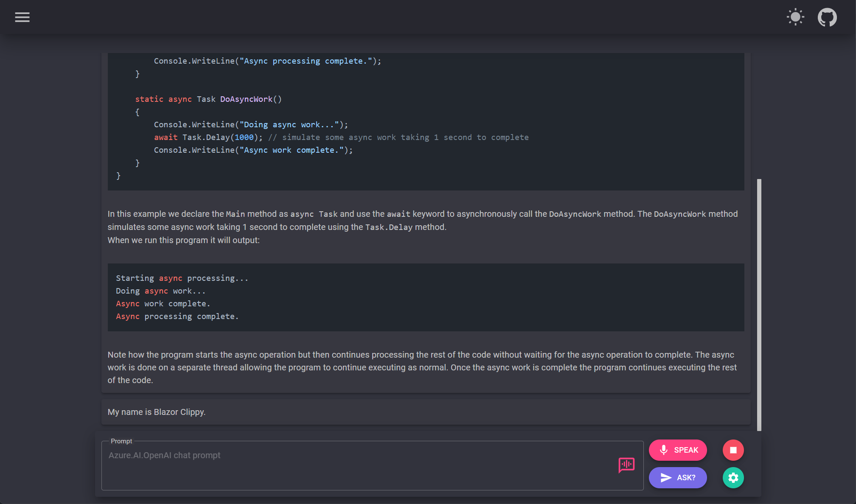The image size is (856, 504).
Task: Click the microphone icon inside SPEAK
Action: point(664,450)
